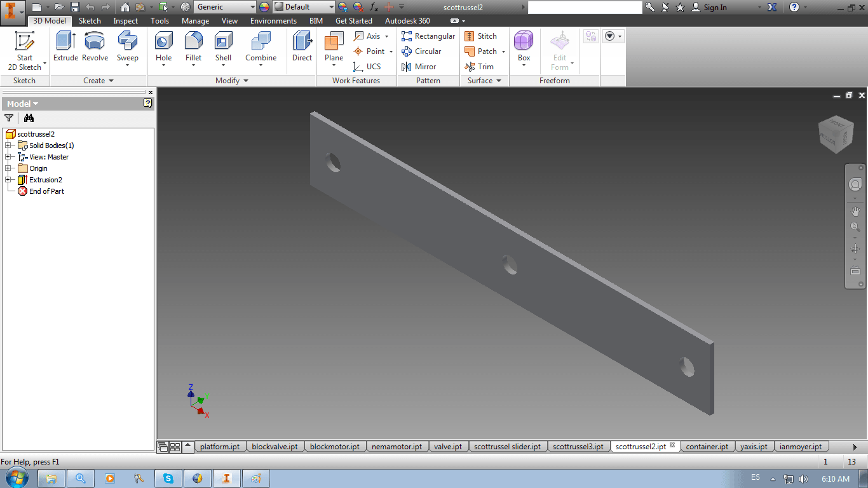Click the Open file icon

click(59, 7)
